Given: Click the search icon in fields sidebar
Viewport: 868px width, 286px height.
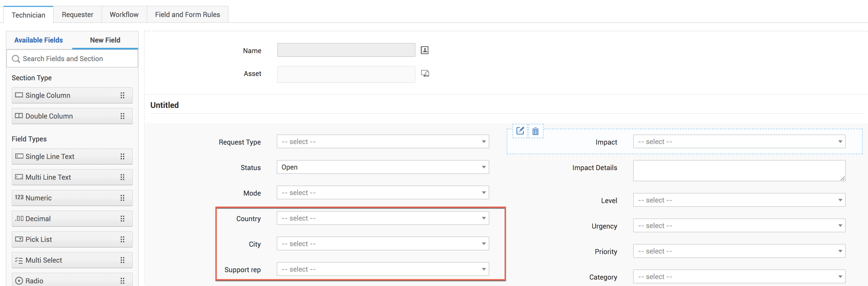Looking at the screenshot, I should click(16, 59).
